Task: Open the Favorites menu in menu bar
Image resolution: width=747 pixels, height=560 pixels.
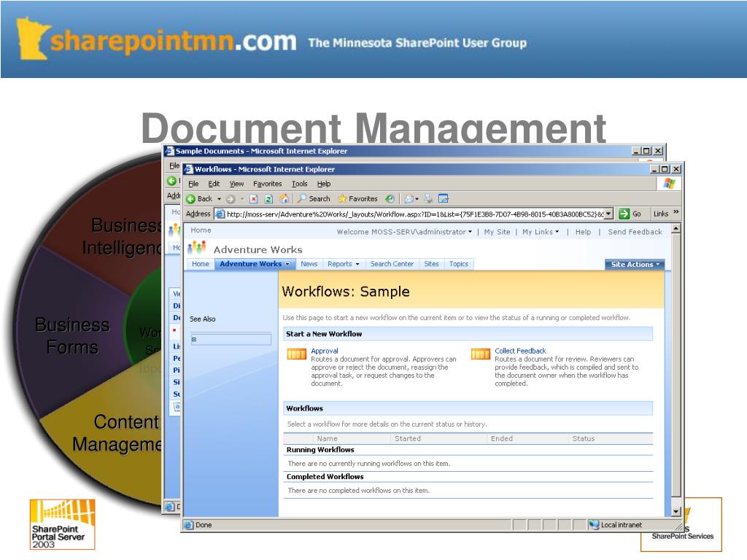Action: click(267, 184)
